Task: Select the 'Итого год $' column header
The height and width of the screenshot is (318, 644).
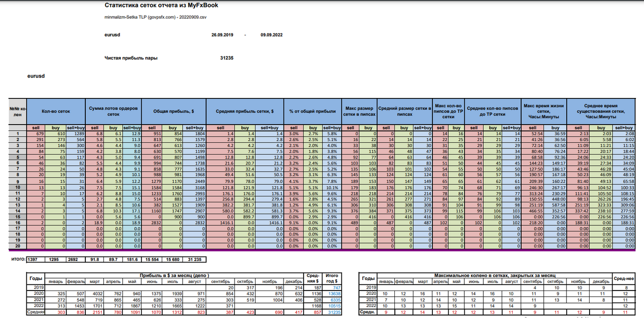Action: tap(331, 278)
